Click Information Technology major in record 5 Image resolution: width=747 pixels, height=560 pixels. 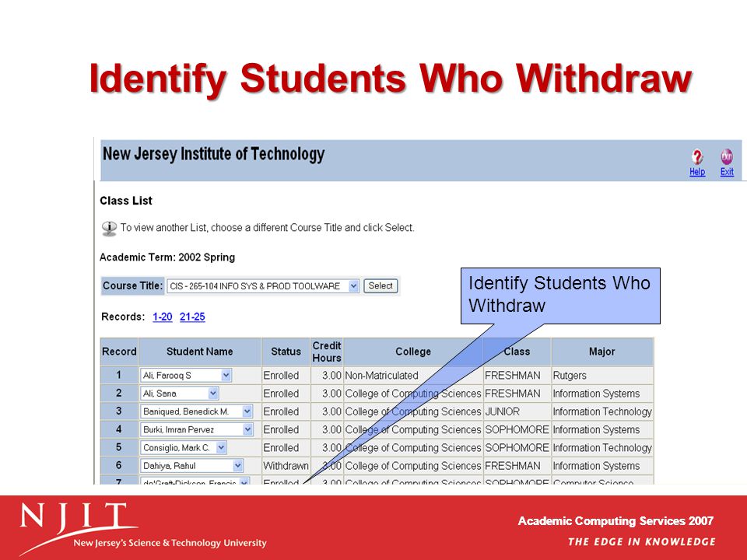point(602,448)
